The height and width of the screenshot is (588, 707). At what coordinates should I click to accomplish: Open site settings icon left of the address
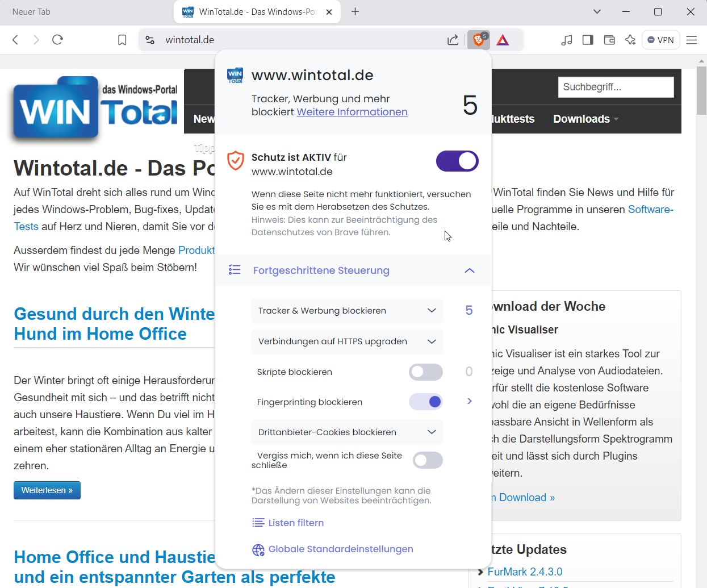(150, 40)
